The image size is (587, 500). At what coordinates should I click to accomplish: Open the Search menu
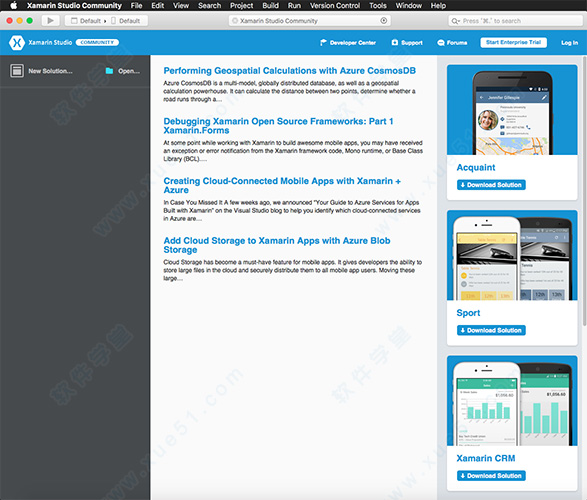point(210,5)
